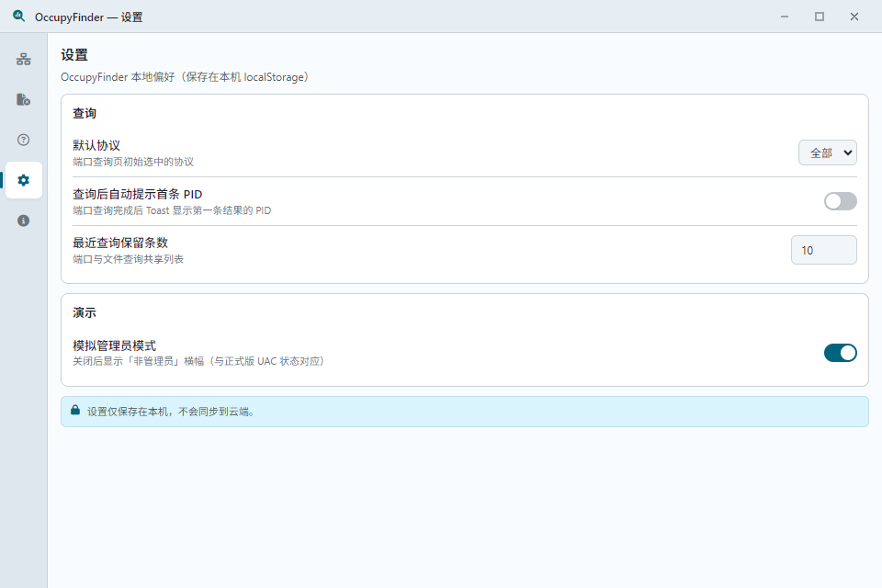Minimize the OccupyFinder window
Screen dimensions: 882x588
pyautogui.click(x=784, y=17)
